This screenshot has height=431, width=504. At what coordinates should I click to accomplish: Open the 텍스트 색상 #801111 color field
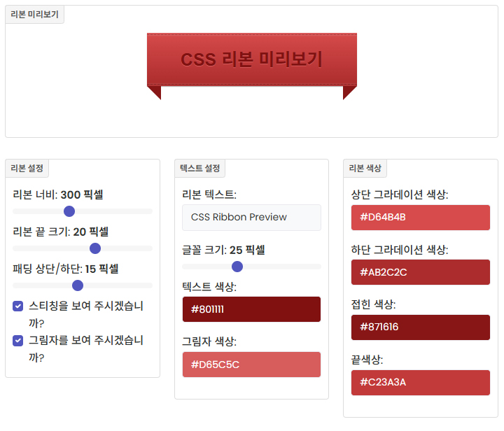coord(251,309)
